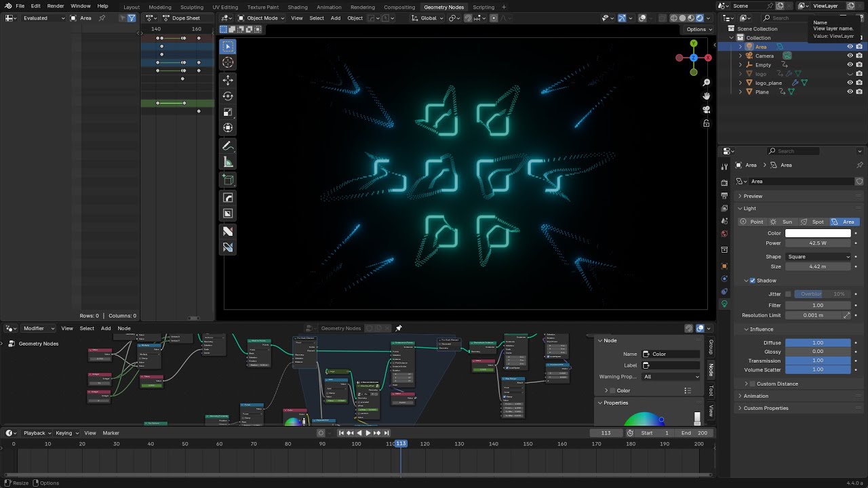This screenshot has width=868, height=488.
Task: Select the Cursor tool in viewport toolbar
Action: point(228,62)
